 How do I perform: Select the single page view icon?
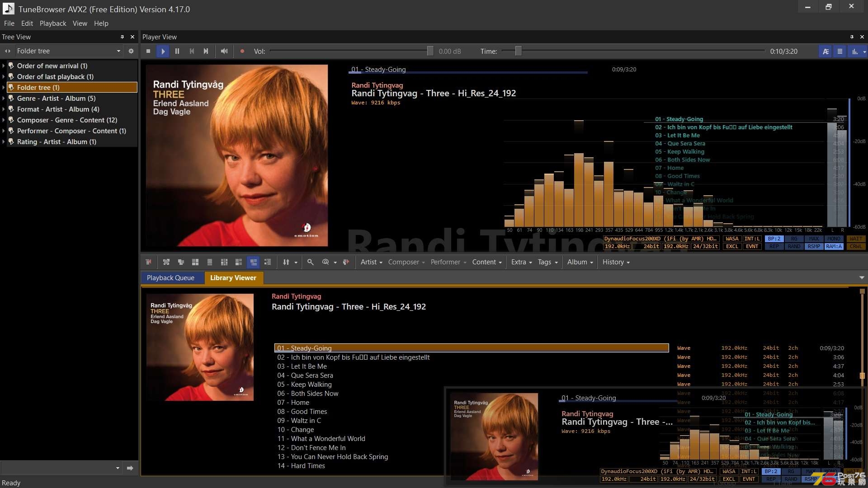[x=210, y=262]
